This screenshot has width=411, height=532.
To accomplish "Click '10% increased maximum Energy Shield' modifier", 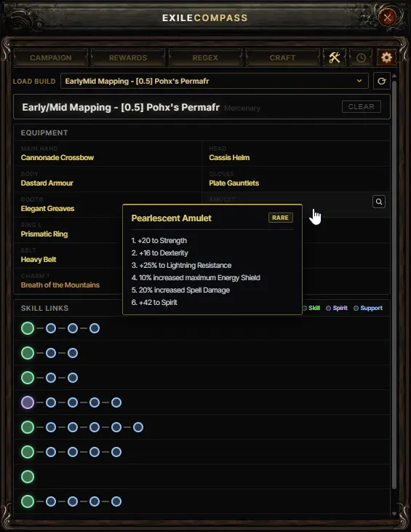I will point(196,277).
